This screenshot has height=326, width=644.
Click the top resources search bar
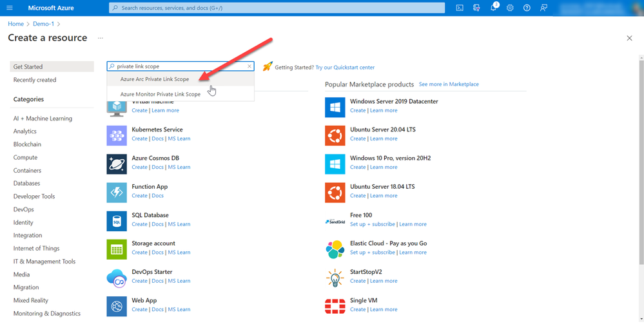tap(277, 8)
